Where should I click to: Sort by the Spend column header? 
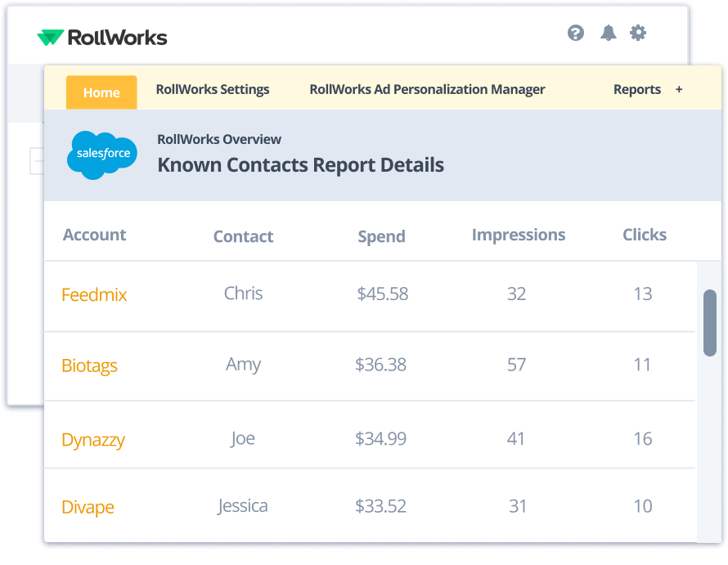tap(381, 236)
